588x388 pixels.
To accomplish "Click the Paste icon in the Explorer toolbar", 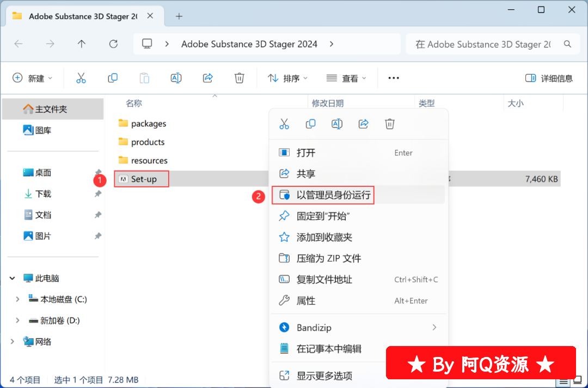I will coord(144,78).
